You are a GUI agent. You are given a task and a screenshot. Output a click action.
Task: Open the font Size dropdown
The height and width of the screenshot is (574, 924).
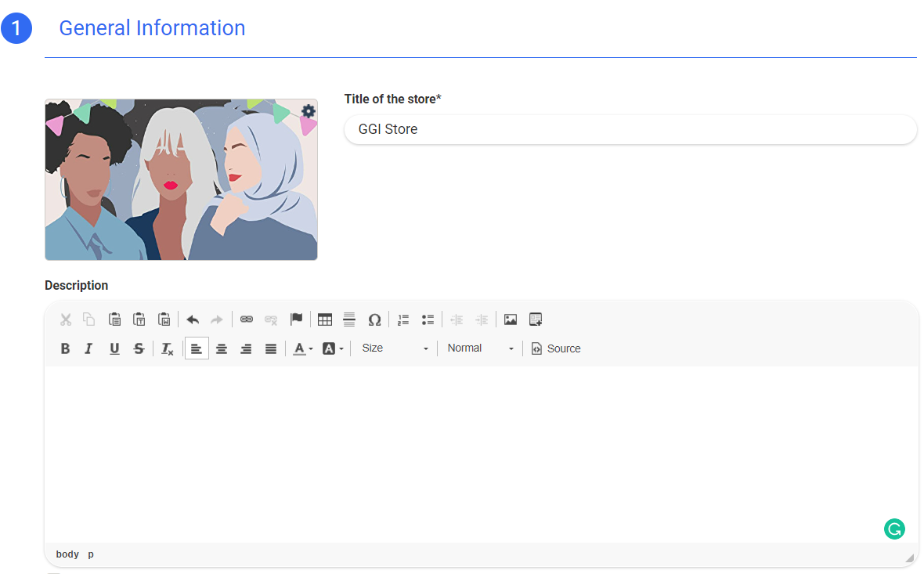(395, 348)
